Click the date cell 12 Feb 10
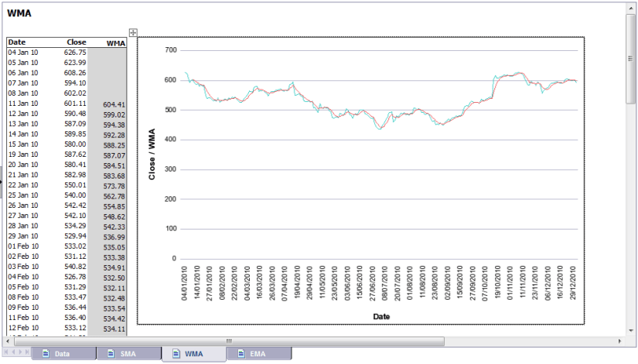 [23, 328]
